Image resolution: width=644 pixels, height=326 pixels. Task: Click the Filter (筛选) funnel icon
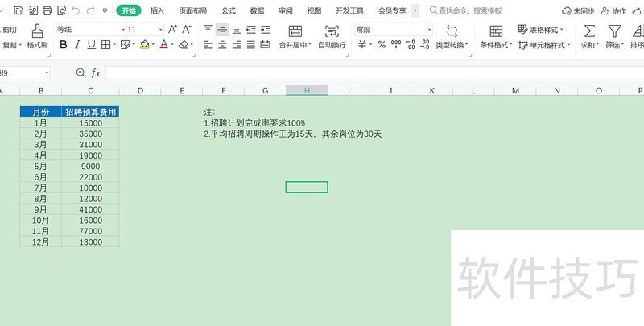coord(614,31)
